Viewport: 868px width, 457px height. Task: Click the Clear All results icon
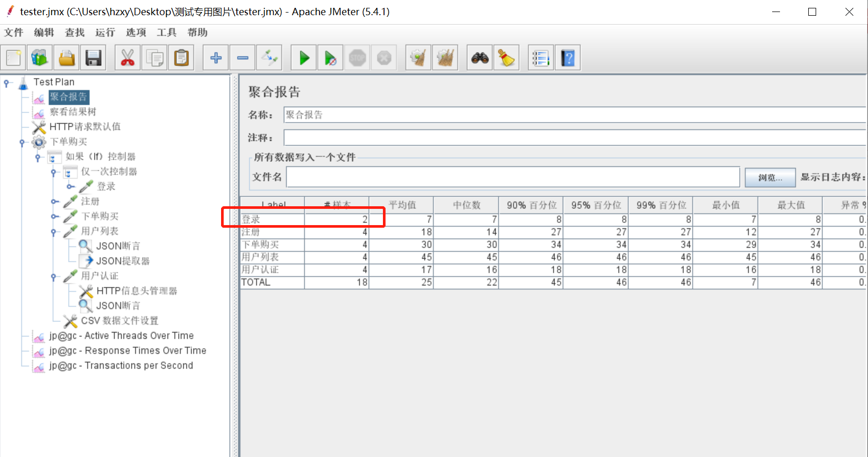point(445,58)
